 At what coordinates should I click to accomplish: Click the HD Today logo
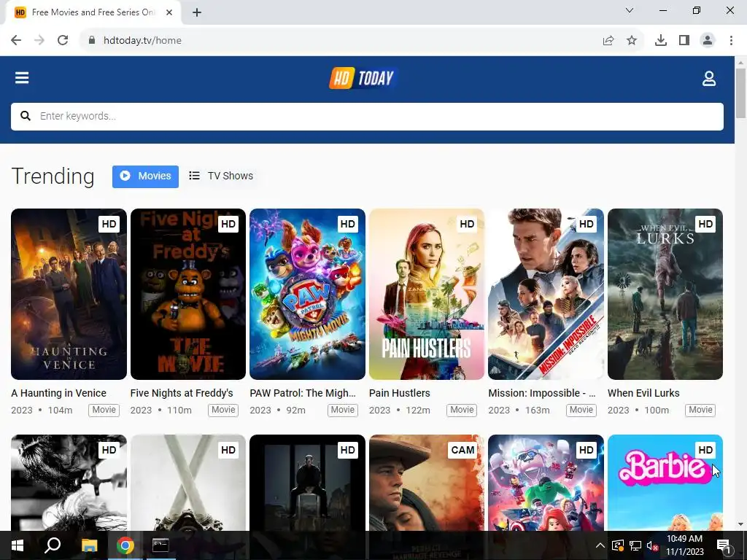(x=362, y=78)
